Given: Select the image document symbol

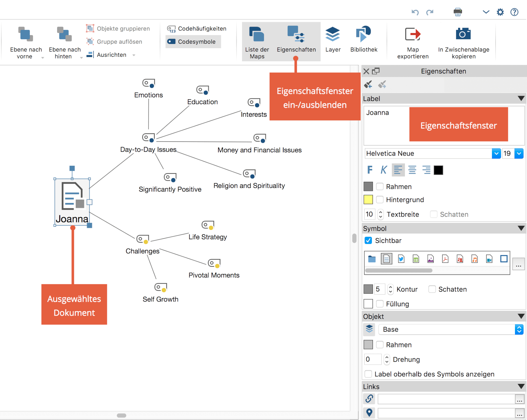Looking at the screenshot, I should 430,259.
